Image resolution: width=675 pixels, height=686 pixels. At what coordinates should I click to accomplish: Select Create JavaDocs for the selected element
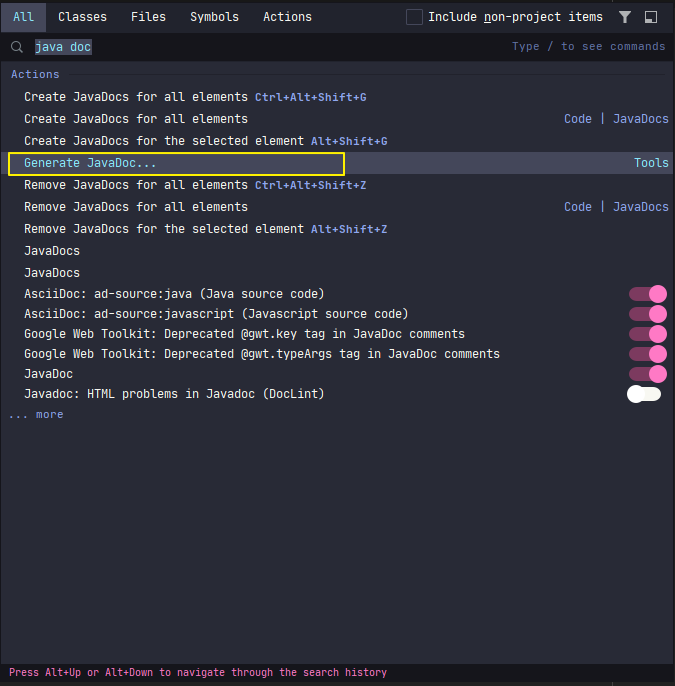point(337,141)
